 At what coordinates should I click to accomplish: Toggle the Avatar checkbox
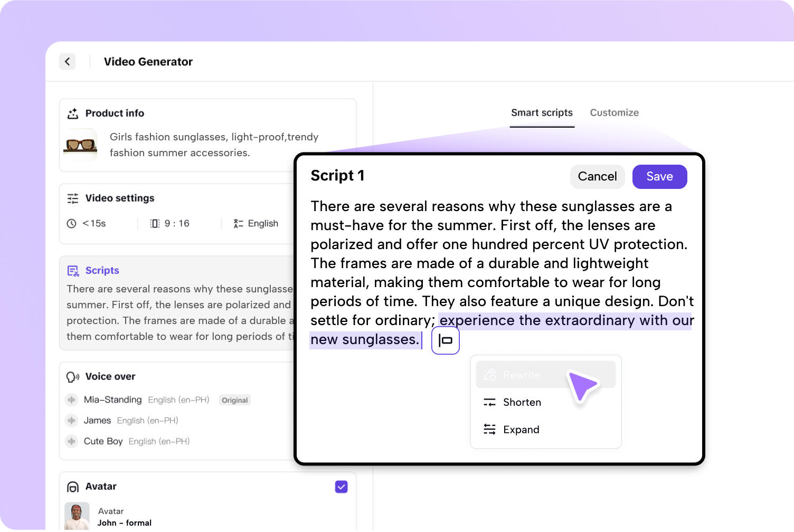342,487
